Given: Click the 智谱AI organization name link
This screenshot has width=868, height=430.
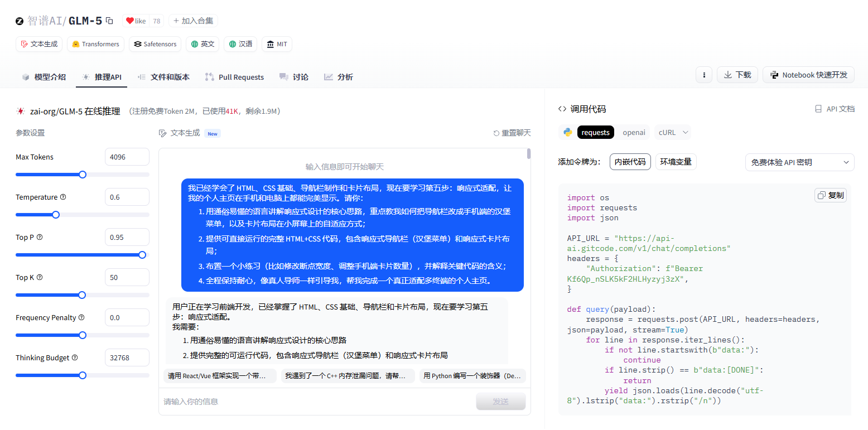Looking at the screenshot, I should [45, 21].
